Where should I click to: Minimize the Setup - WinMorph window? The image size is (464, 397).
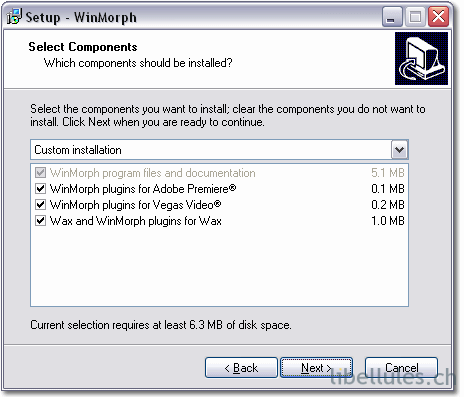[x=392, y=16]
